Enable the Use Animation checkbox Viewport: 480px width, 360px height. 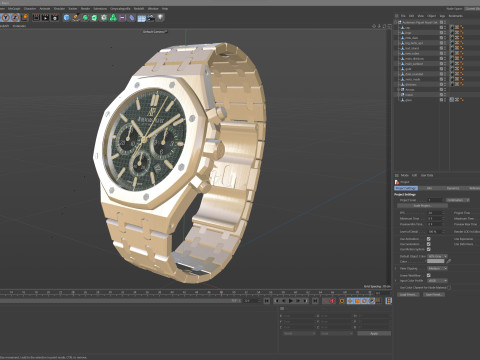[x=429, y=239]
